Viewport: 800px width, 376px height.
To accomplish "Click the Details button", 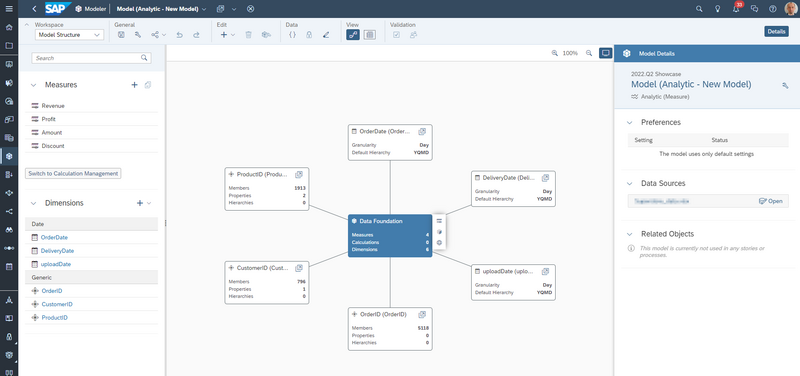I will click(x=776, y=32).
